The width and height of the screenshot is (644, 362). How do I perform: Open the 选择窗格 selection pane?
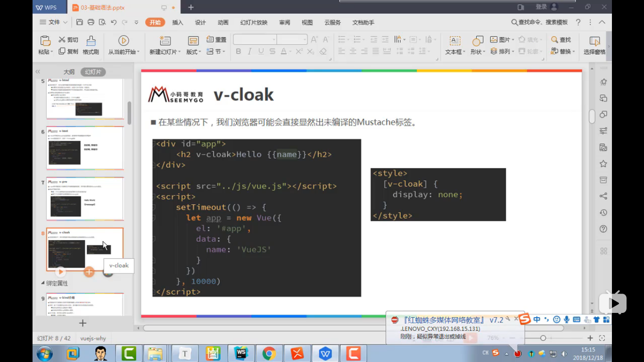click(594, 45)
